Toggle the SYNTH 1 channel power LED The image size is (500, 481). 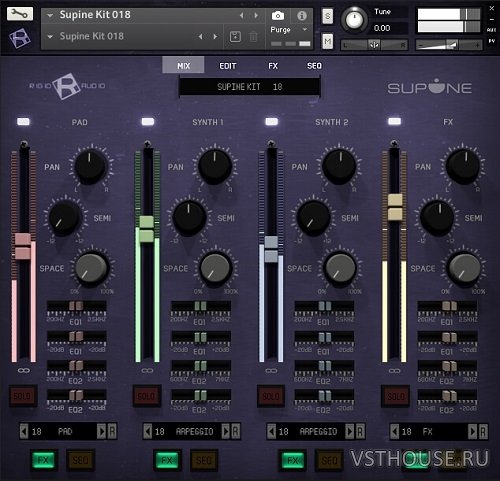click(x=148, y=121)
